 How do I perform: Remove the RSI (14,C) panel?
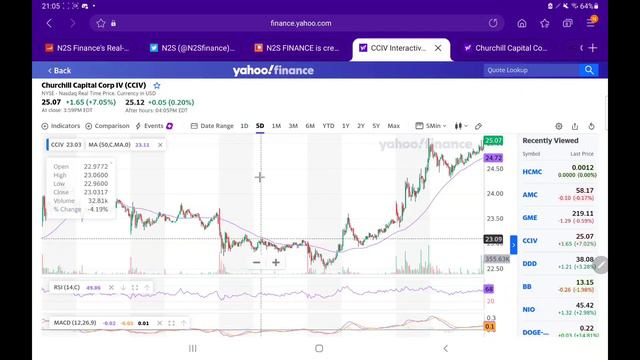[111, 288]
